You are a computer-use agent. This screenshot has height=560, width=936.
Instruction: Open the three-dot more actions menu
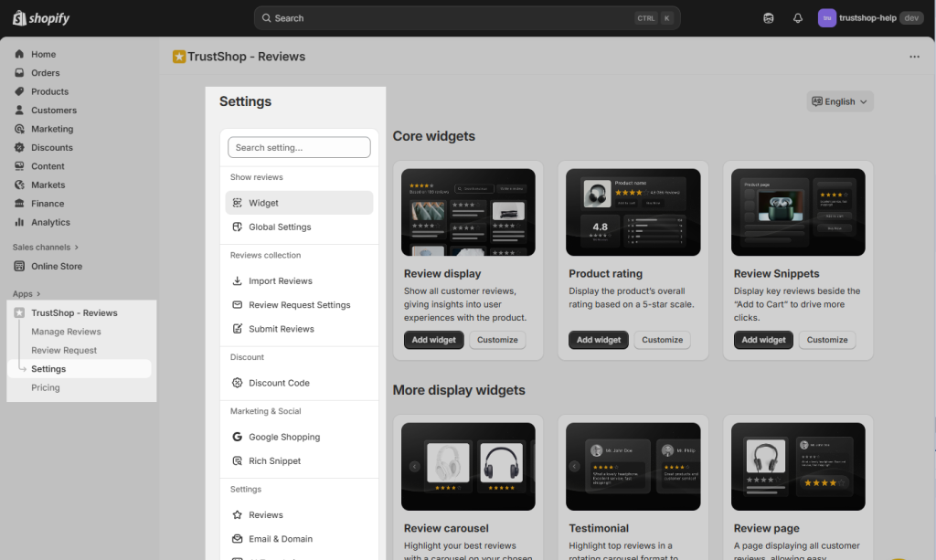click(x=914, y=57)
